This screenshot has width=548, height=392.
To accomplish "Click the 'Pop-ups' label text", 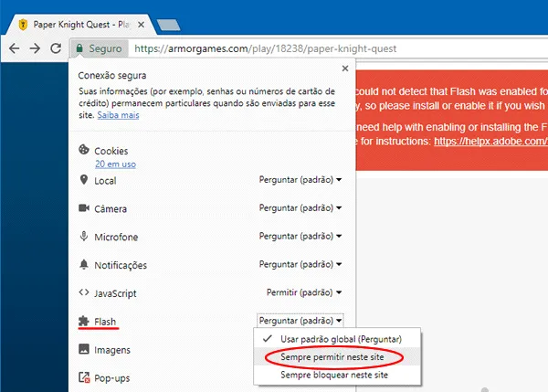I will pyautogui.click(x=111, y=378).
